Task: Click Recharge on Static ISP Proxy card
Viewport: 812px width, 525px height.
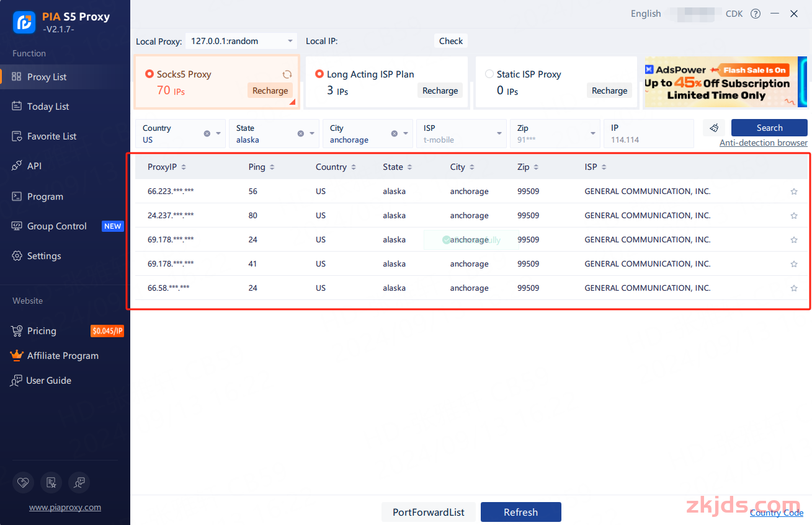Action: coord(610,90)
